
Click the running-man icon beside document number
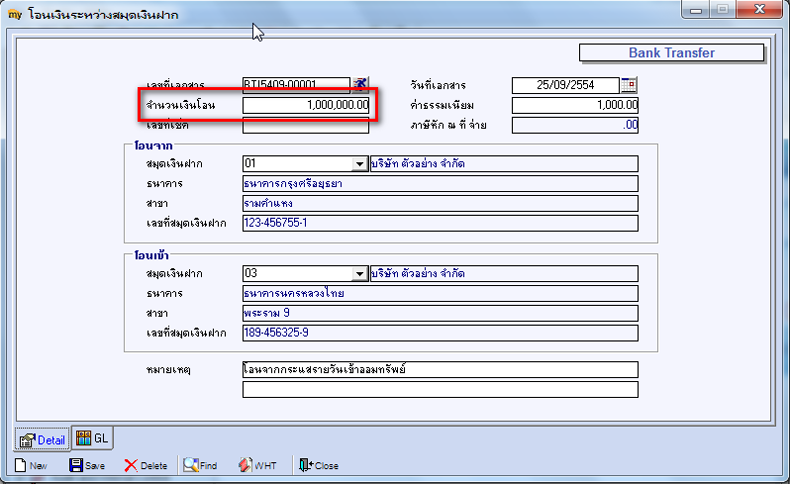point(360,84)
